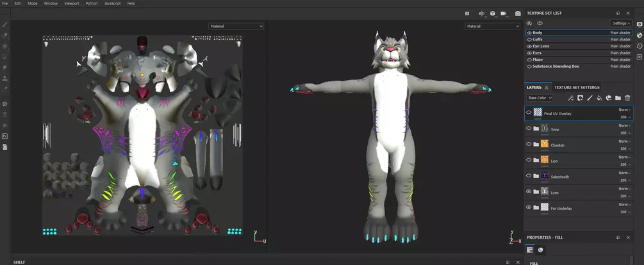This screenshot has width=644, height=265.
Task: Select the Substance Bounding Box texture set
Action: pos(579,66)
